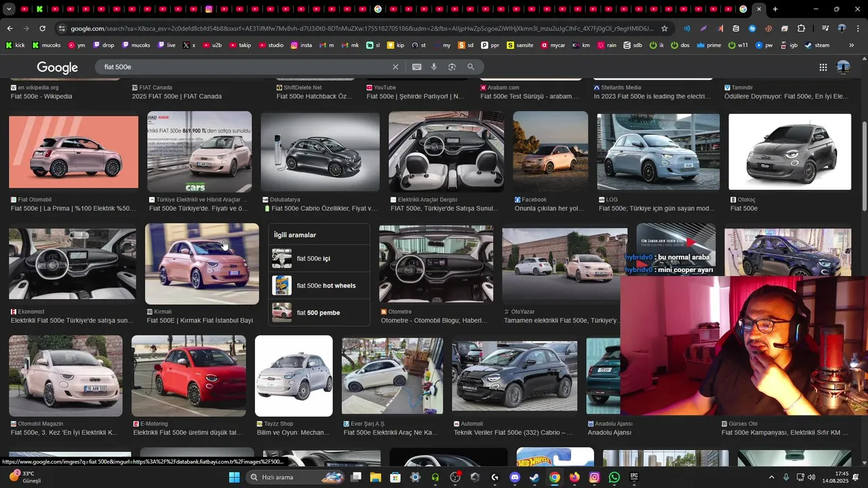Open the Fiat 500e - Wikipedia result
Image resolution: width=868 pixels, height=488 pixels.
click(41, 96)
